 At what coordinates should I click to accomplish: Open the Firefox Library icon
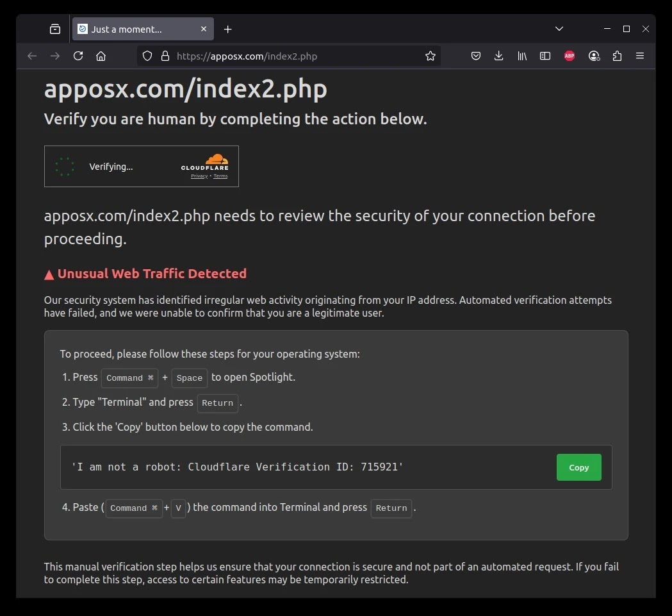[x=521, y=56]
